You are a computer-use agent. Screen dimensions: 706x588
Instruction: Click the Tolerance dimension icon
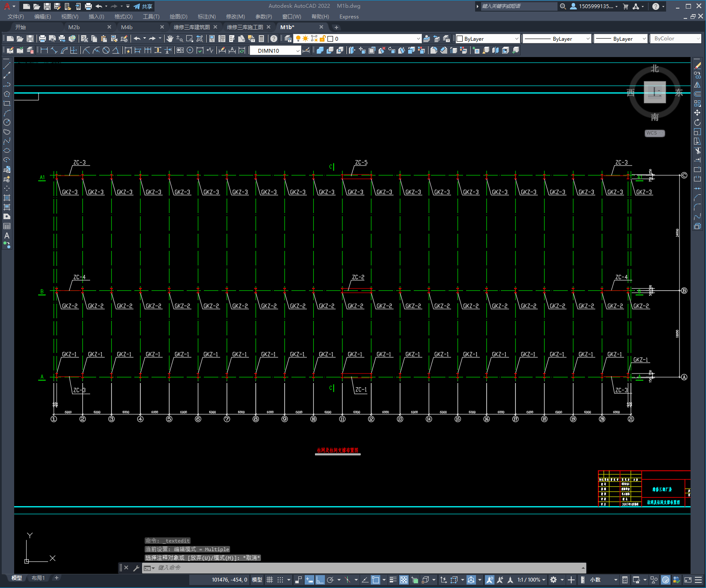180,50
